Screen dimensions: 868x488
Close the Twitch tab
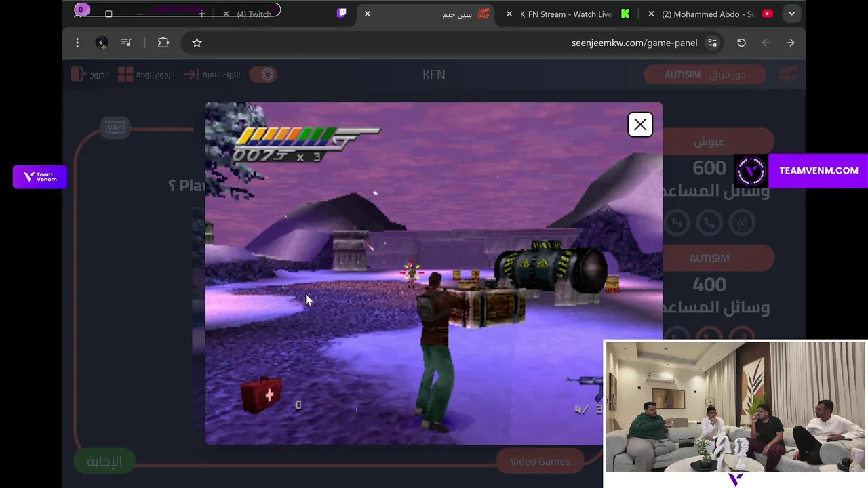coord(226,14)
